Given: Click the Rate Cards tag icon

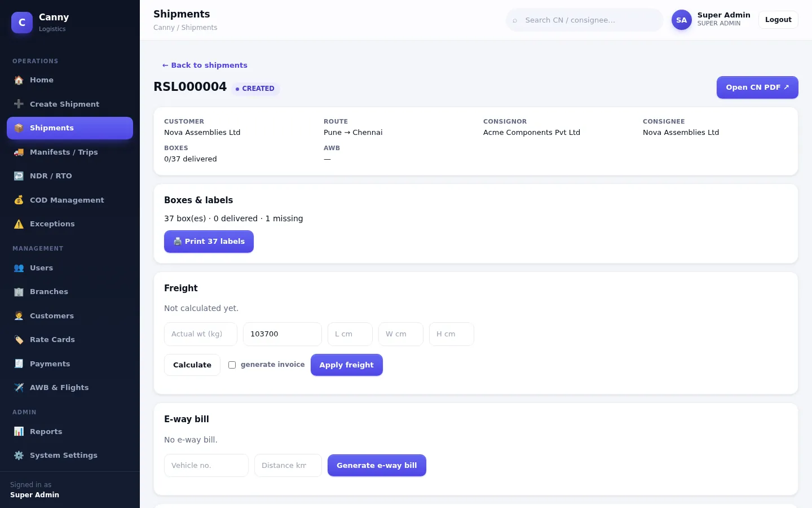Looking at the screenshot, I should [x=19, y=340].
